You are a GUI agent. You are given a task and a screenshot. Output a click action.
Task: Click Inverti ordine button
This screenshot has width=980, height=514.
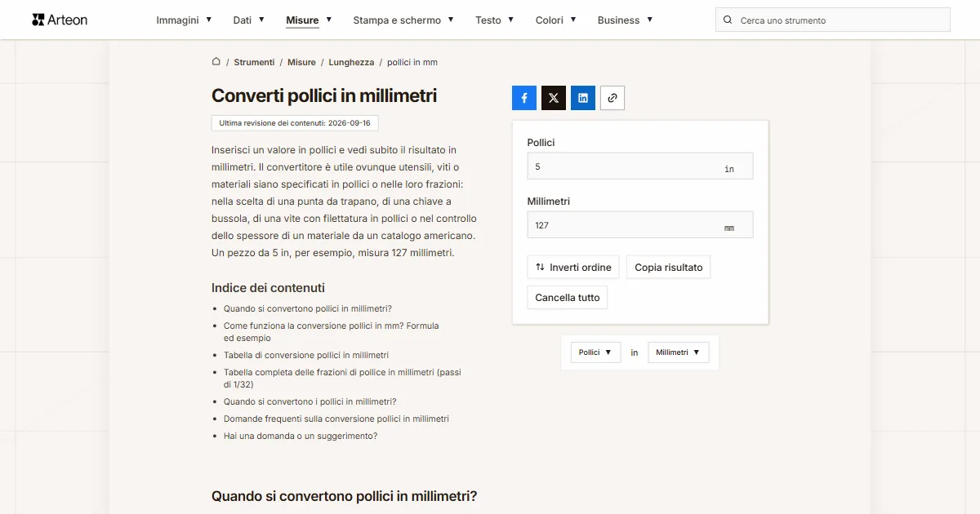coord(573,268)
